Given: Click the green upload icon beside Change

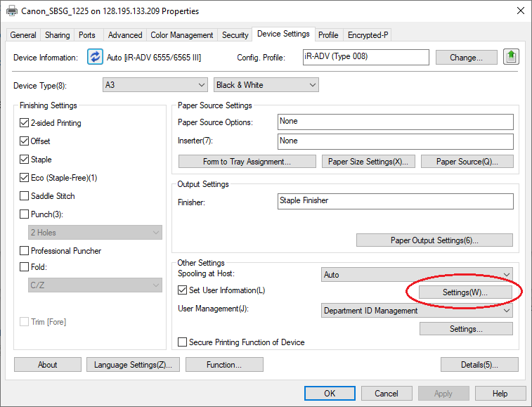Looking at the screenshot, I should click(510, 57).
